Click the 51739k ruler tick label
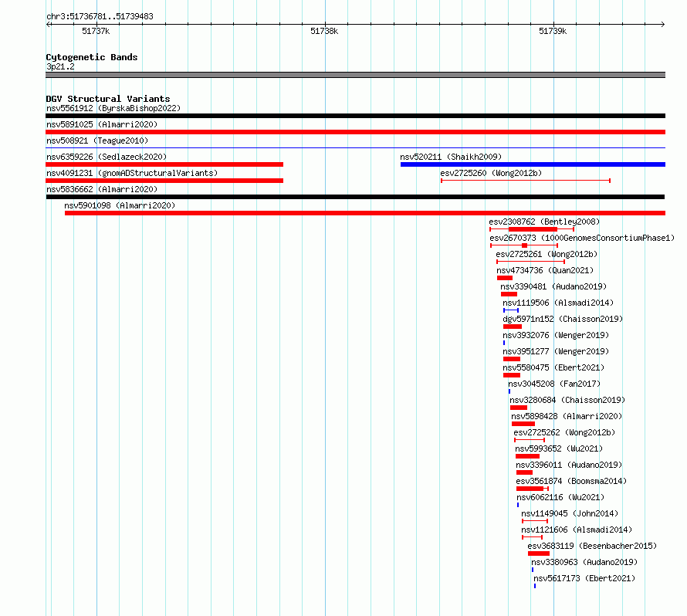Viewport: 687px width, 616px height. point(553,31)
